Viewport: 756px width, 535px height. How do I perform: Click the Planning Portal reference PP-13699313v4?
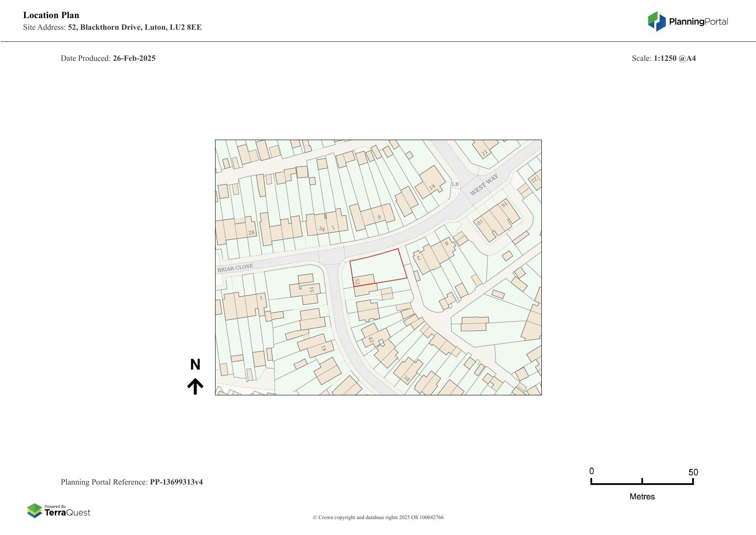coord(176,482)
